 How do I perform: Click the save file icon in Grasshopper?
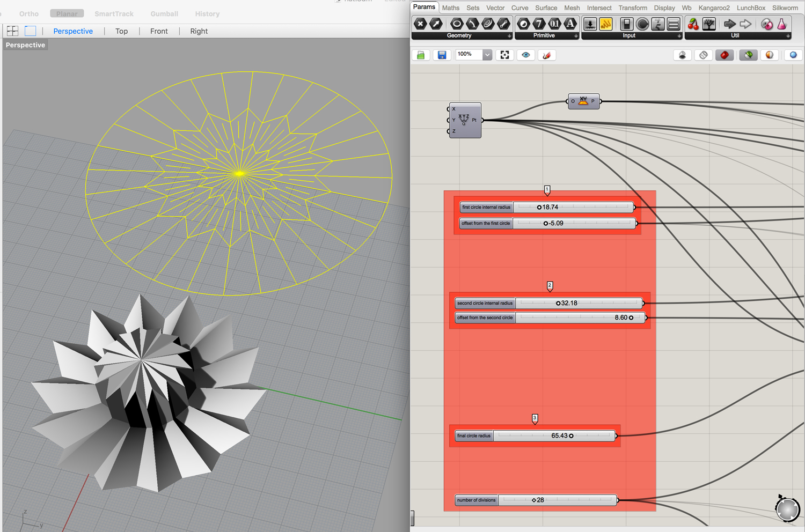click(442, 55)
